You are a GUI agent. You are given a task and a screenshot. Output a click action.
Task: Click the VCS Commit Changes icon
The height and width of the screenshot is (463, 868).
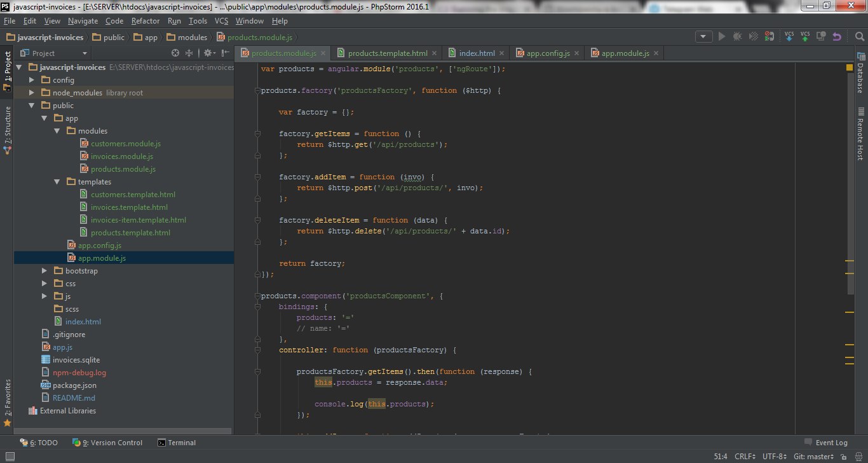coord(805,37)
